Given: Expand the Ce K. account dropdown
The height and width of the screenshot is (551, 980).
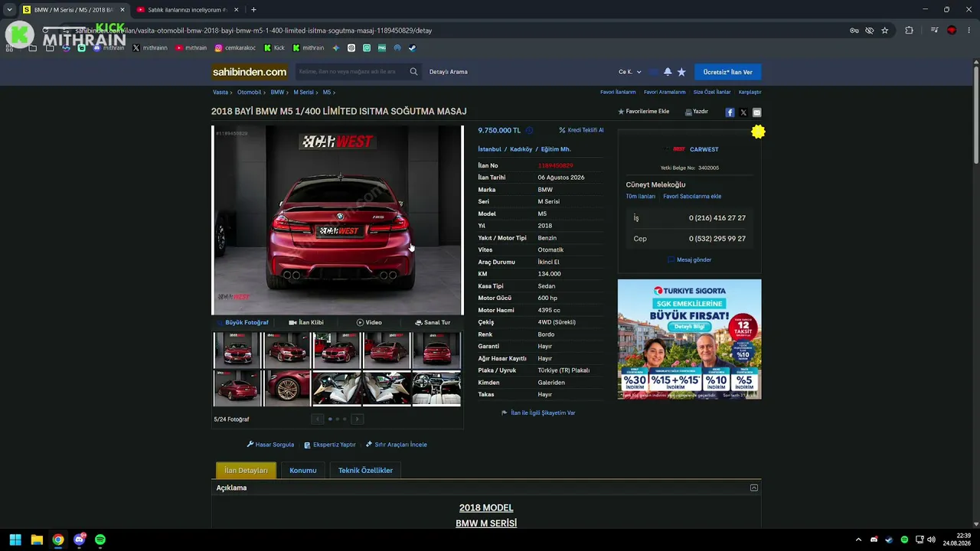Looking at the screenshot, I should pos(630,72).
